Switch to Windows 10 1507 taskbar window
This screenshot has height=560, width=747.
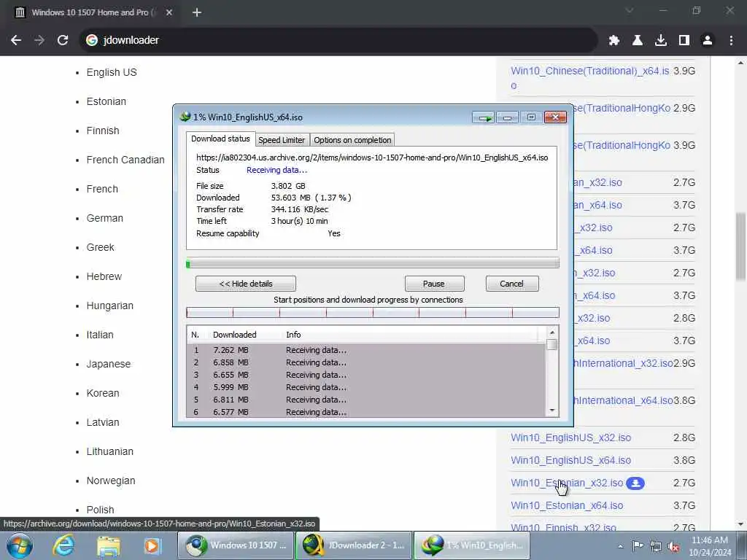coord(236,545)
